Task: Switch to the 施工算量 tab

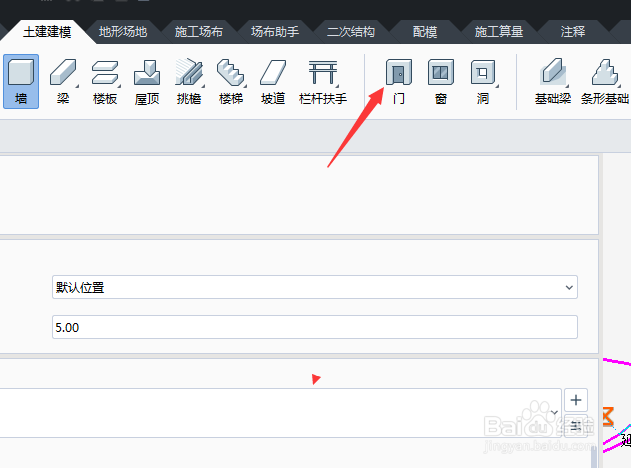Action: (x=499, y=32)
